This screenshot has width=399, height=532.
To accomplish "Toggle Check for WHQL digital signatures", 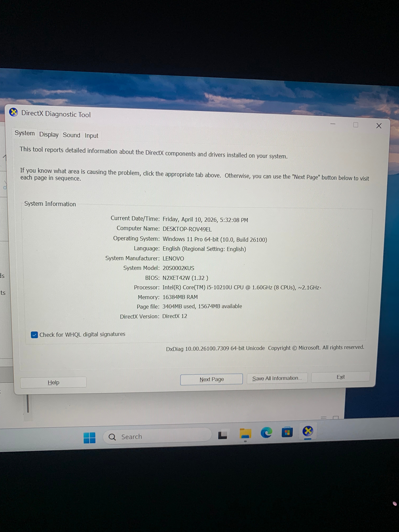I will tap(34, 335).
